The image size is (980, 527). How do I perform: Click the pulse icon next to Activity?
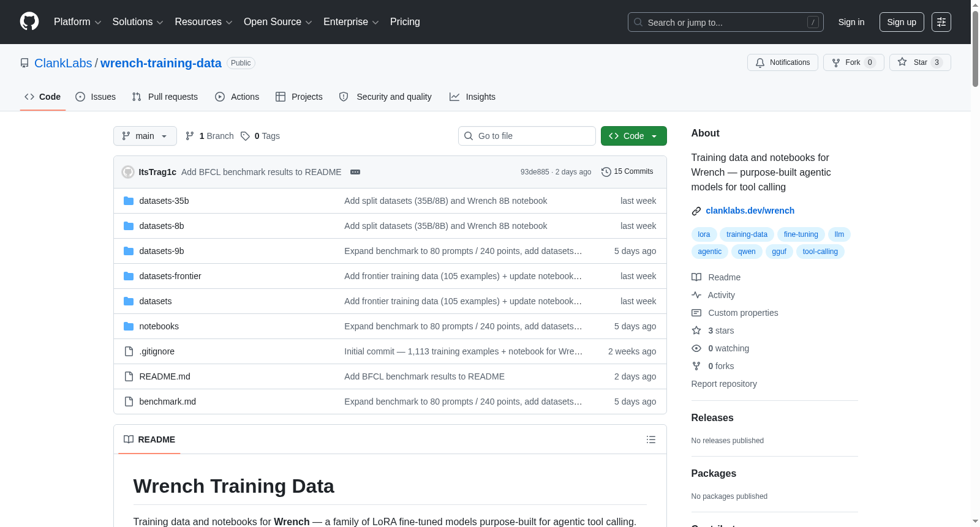click(x=696, y=295)
